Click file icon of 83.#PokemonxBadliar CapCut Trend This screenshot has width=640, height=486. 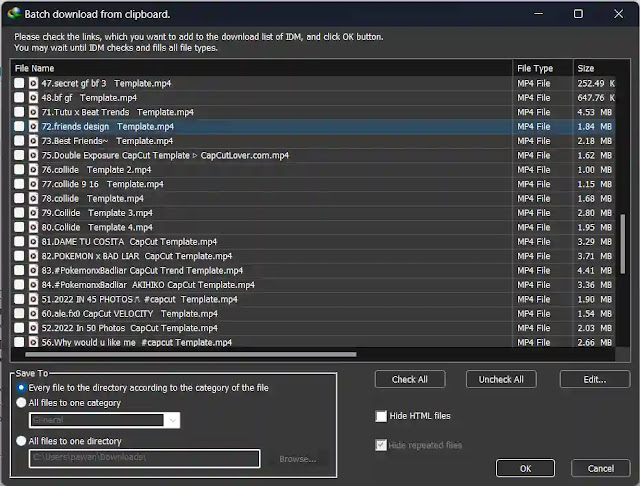[33, 270]
